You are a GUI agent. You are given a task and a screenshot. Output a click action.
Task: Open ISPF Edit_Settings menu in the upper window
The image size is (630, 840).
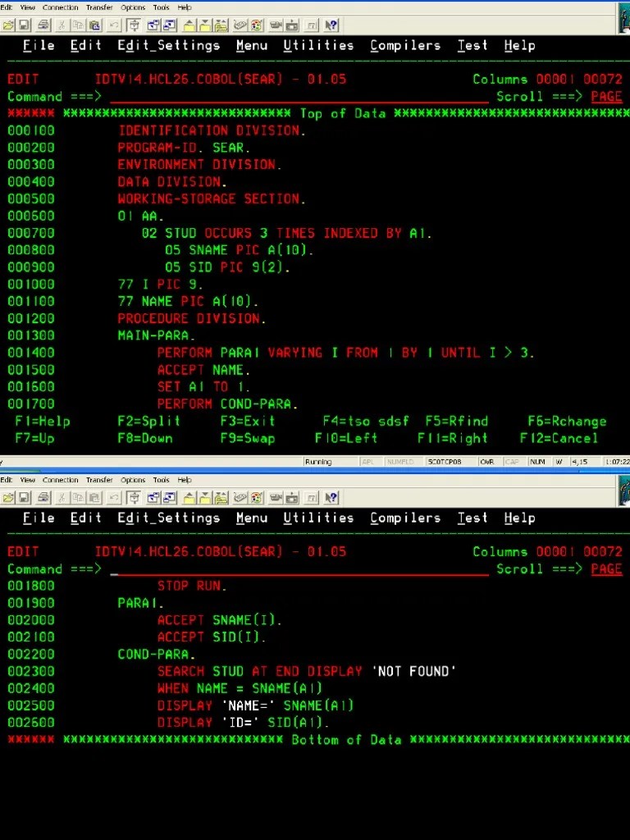pos(169,46)
